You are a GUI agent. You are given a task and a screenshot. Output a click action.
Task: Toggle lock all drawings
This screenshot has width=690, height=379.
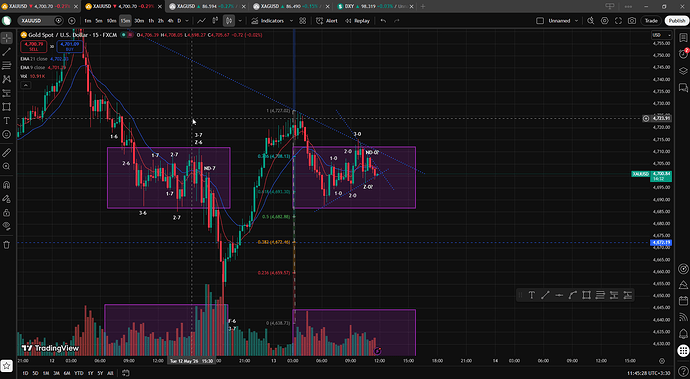coord(7,213)
